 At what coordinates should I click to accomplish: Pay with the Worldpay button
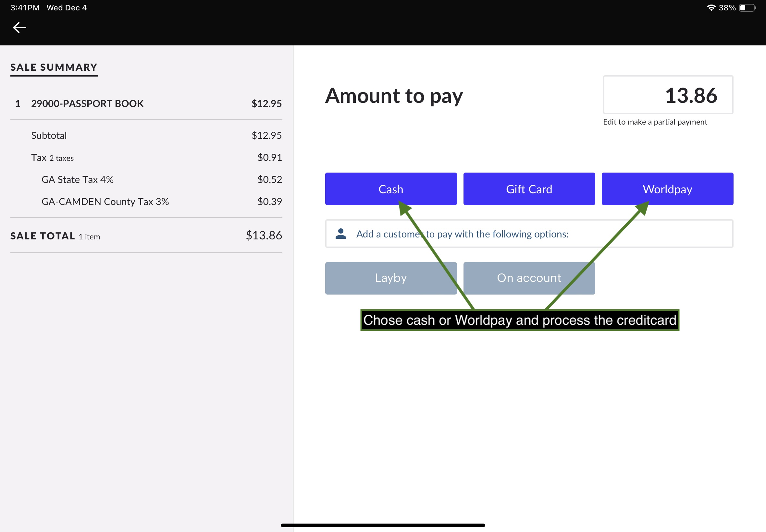[667, 189]
